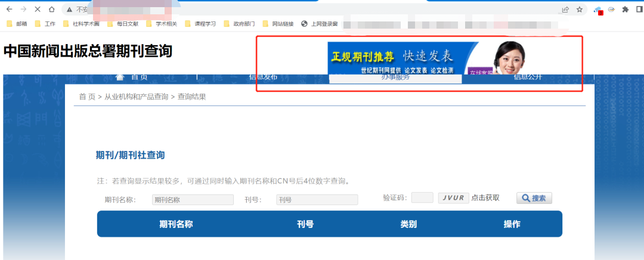
Task: Click the 点击获取 captcha link
Action: (485, 198)
